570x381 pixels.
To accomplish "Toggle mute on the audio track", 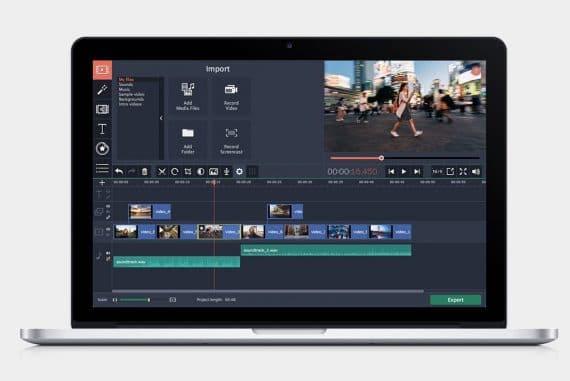I will (x=108, y=253).
